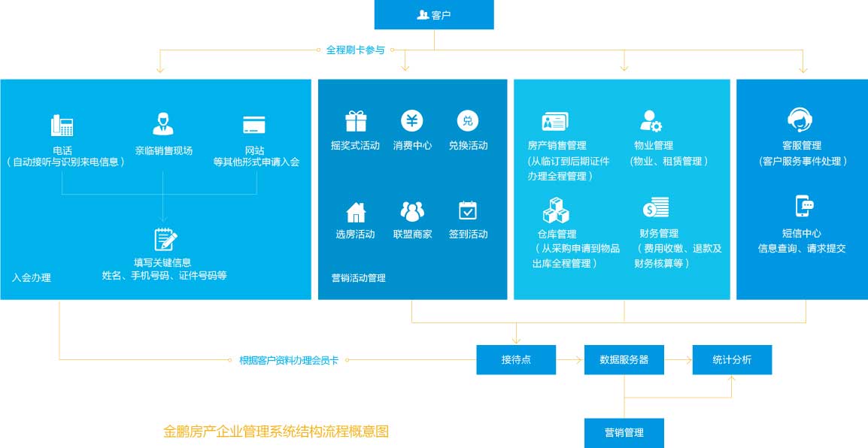Click the form pencil icon for 填写关键信息
868x448 pixels.
(x=165, y=239)
